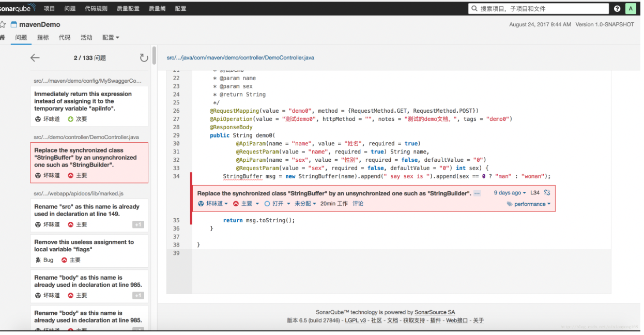Image resolution: width=644 pixels, height=335 pixels.
Task: Open 质量配置 in the top navigation
Action: click(129, 9)
